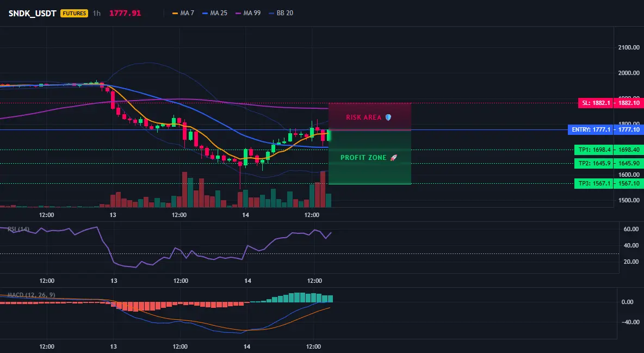Click the 1777.91 current price

click(125, 13)
